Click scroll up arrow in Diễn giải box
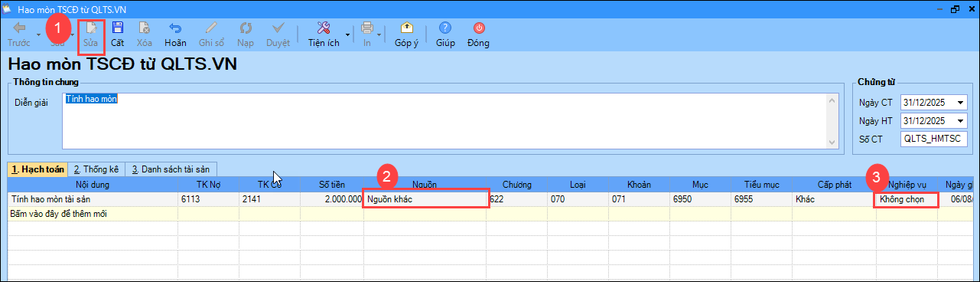The width and height of the screenshot is (980, 282). (833, 100)
